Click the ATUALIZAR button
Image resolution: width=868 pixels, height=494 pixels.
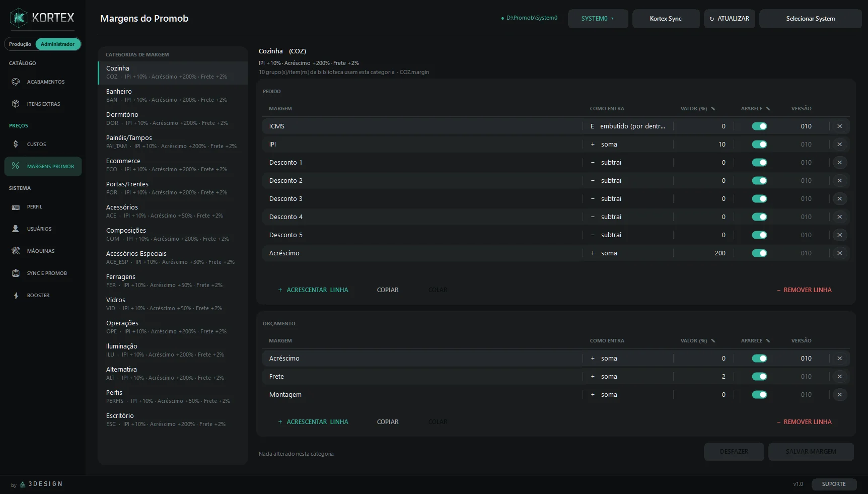[x=729, y=19]
